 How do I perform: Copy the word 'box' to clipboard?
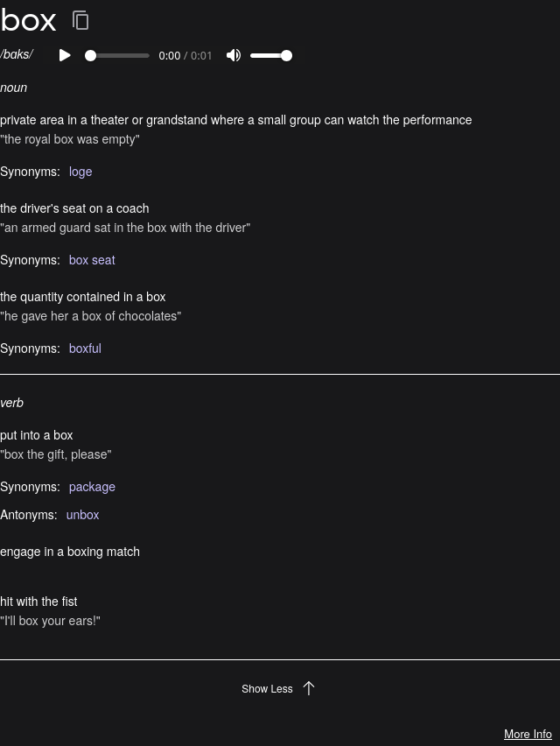80,20
